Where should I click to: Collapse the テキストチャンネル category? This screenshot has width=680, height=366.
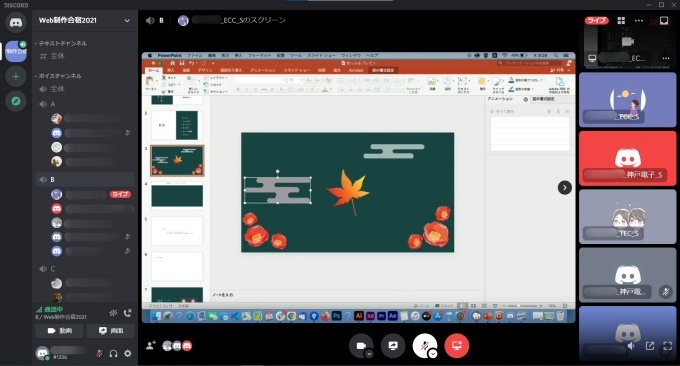[x=61, y=43]
